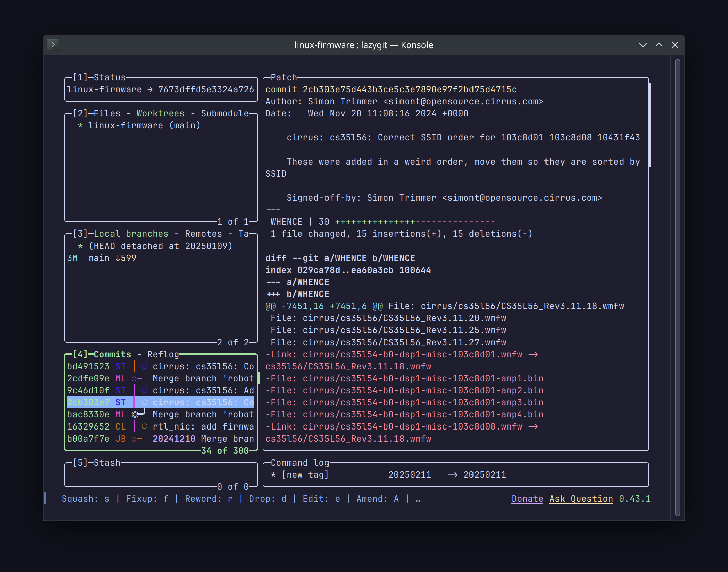The image size is (728, 572).
Task: Open the Reflog tab
Action: 163,354
